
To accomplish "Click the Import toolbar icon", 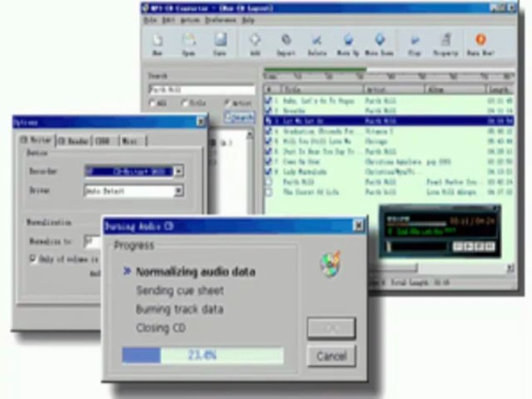I will [286, 40].
